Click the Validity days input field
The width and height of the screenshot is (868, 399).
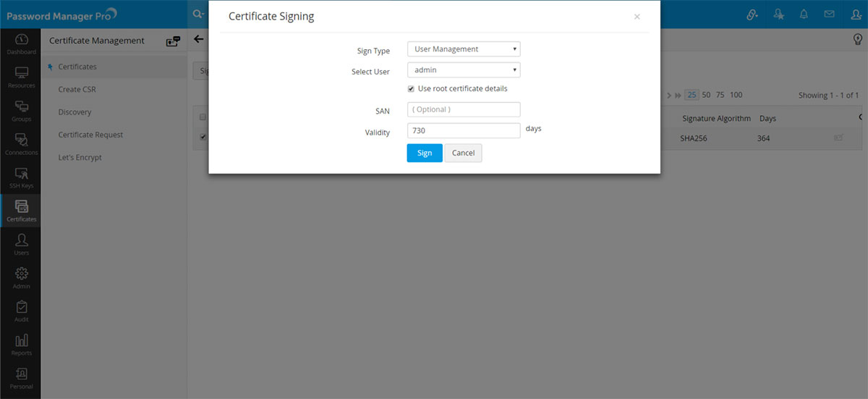click(x=464, y=130)
